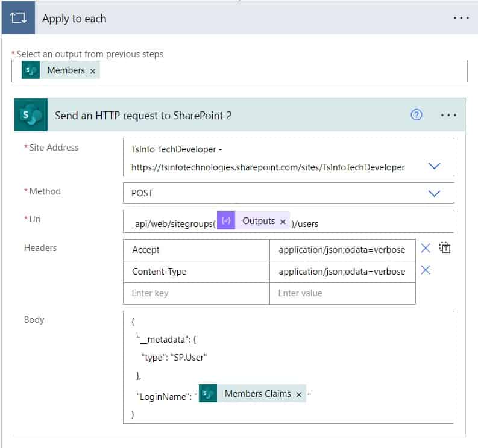Remove the Outputs token from Uri
The image size is (478, 448).
tap(283, 222)
